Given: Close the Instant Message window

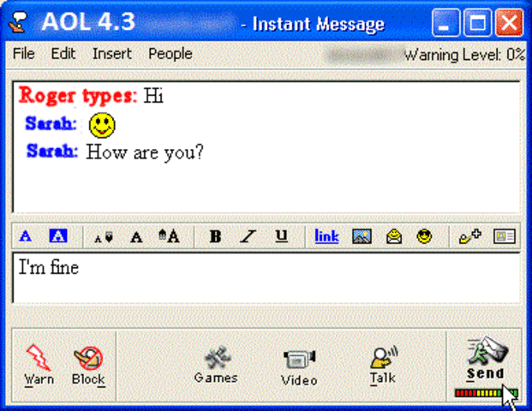Looking at the screenshot, I should 509,23.
